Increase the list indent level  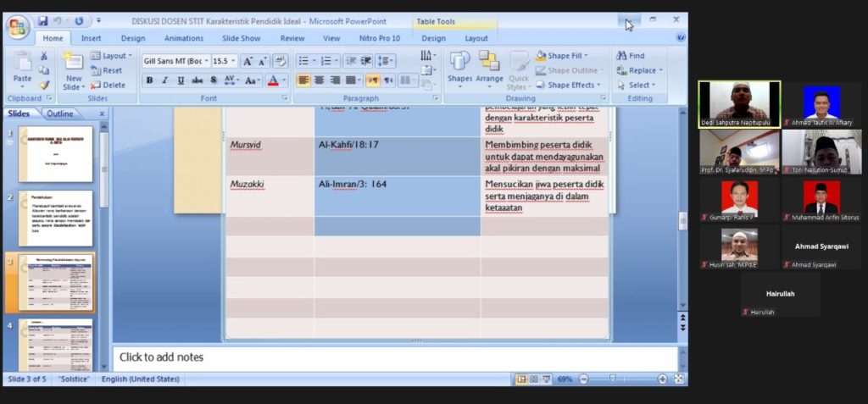[x=365, y=61]
